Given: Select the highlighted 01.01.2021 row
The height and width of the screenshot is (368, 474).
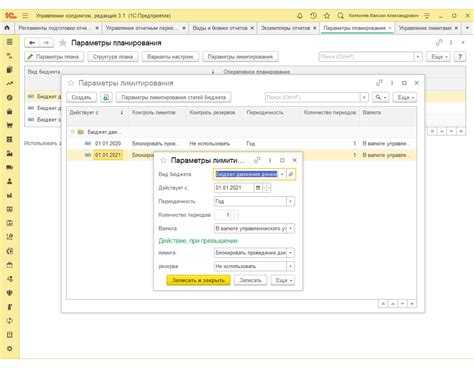Looking at the screenshot, I should 241,155.
